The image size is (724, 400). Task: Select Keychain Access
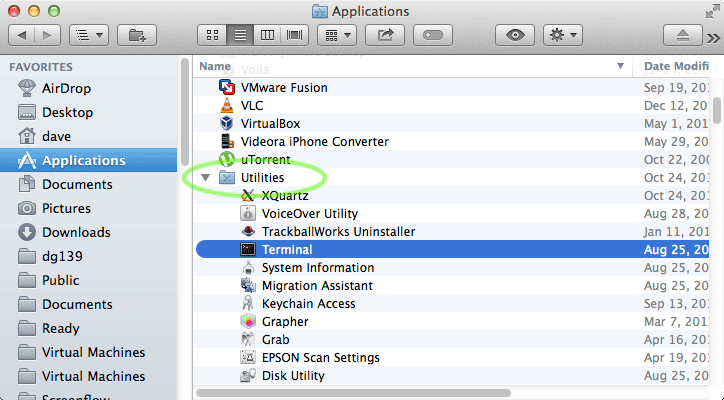pyautogui.click(x=452, y=303)
